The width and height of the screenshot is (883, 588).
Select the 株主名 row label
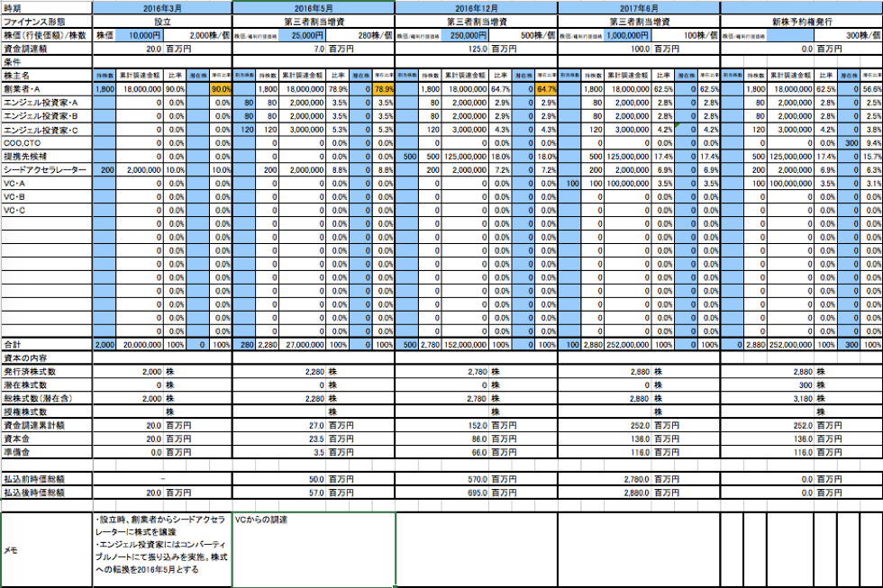tap(47, 76)
